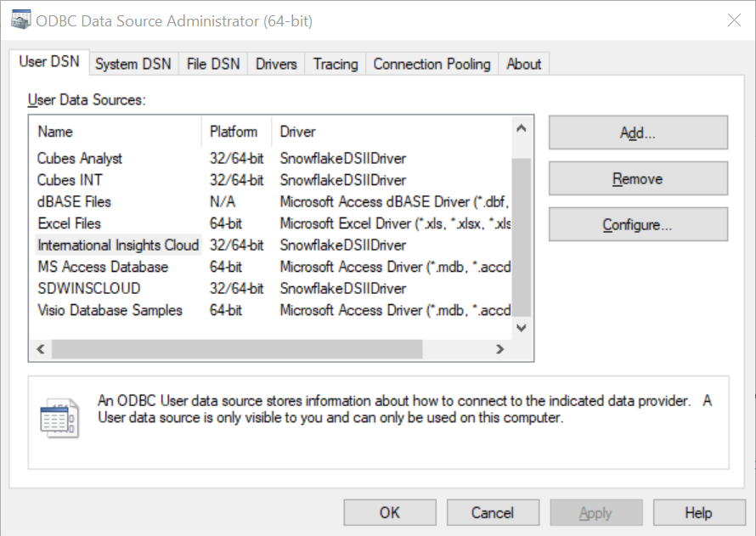The height and width of the screenshot is (536, 756).
Task: Click SnowflakeDSIIDriver in Cubes Analyst row
Action: 343,158
